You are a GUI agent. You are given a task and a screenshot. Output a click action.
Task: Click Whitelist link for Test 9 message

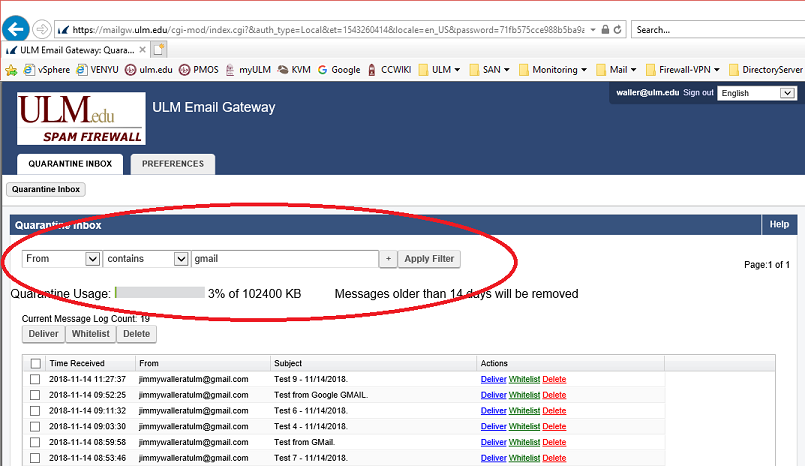[523, 380]
